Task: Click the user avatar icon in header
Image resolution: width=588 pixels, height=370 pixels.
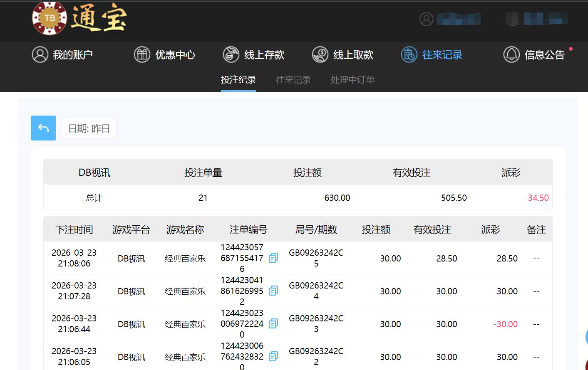Action: tap(426, 19)
